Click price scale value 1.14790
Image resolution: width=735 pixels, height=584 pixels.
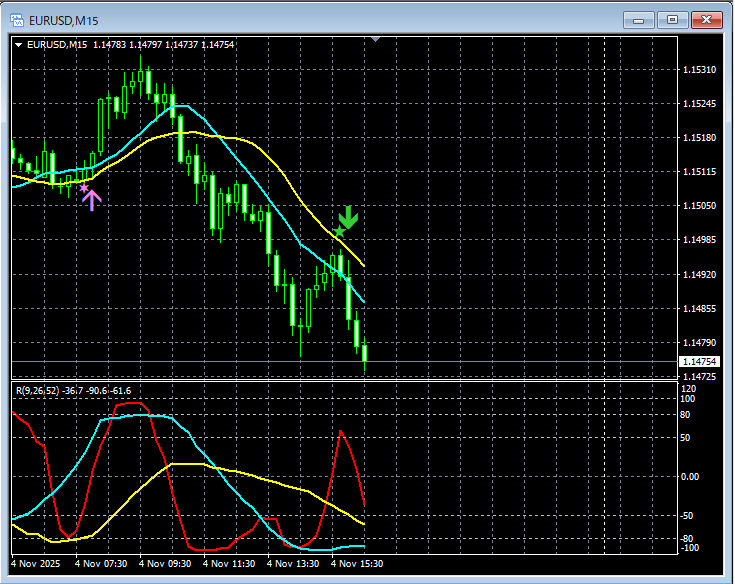coord(699,343)
